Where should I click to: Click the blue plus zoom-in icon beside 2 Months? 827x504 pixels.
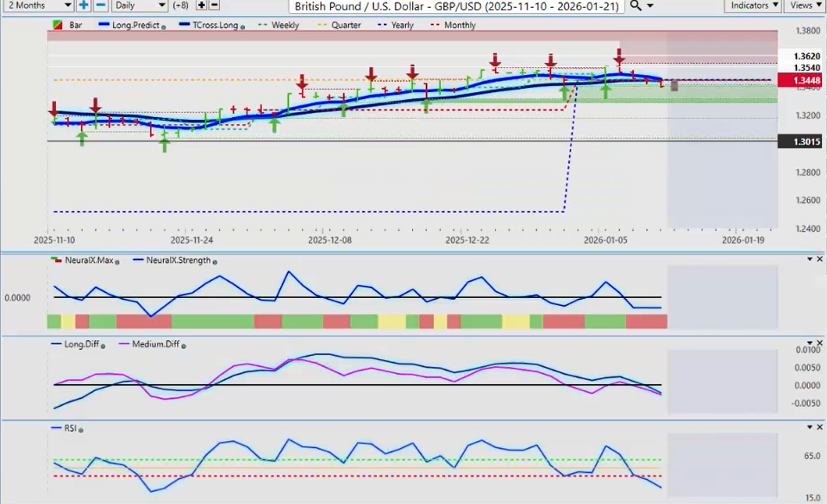[84, 6]
